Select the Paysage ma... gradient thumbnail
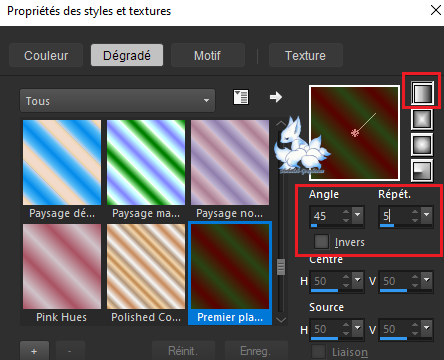Image resolution: width=444 pixels, height=360 pixels. click(x=146, y=162)
